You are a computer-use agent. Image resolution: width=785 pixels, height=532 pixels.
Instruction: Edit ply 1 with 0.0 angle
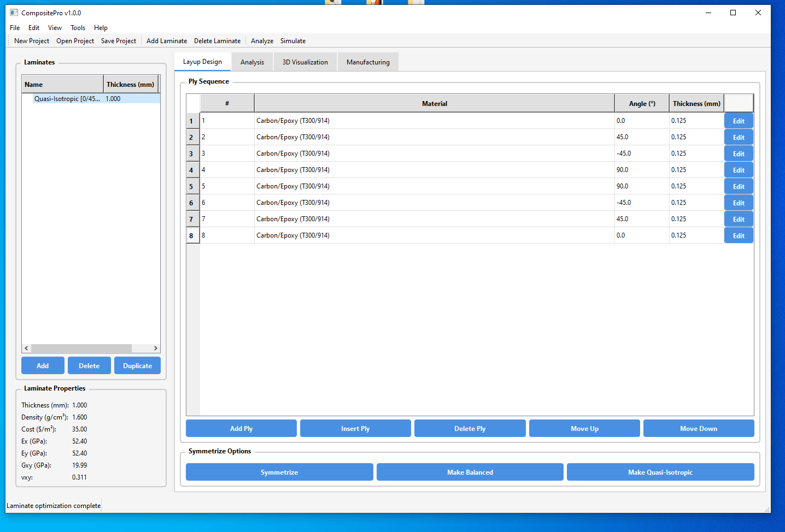point(739,121)
